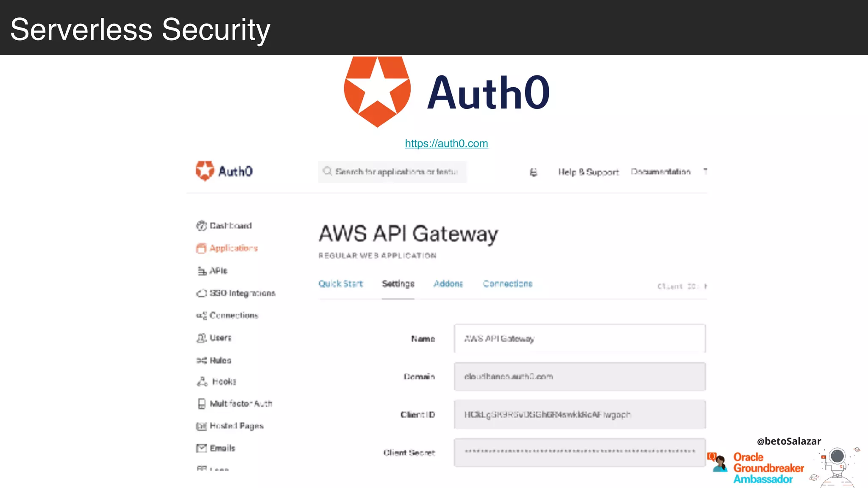Select Applications in the sidebar
The width and height of the screenshot is (868, 488).
pyautogui.click(x=234, y=248)
